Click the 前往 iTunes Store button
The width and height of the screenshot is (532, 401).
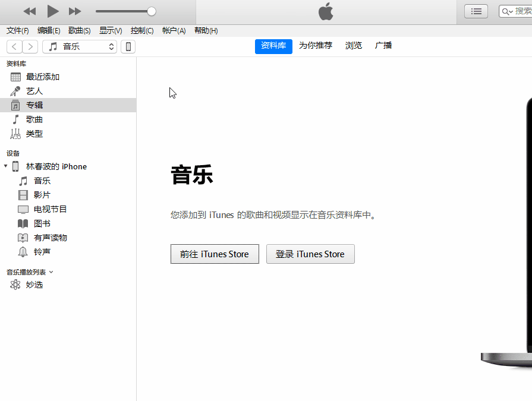tap(215, 254)
